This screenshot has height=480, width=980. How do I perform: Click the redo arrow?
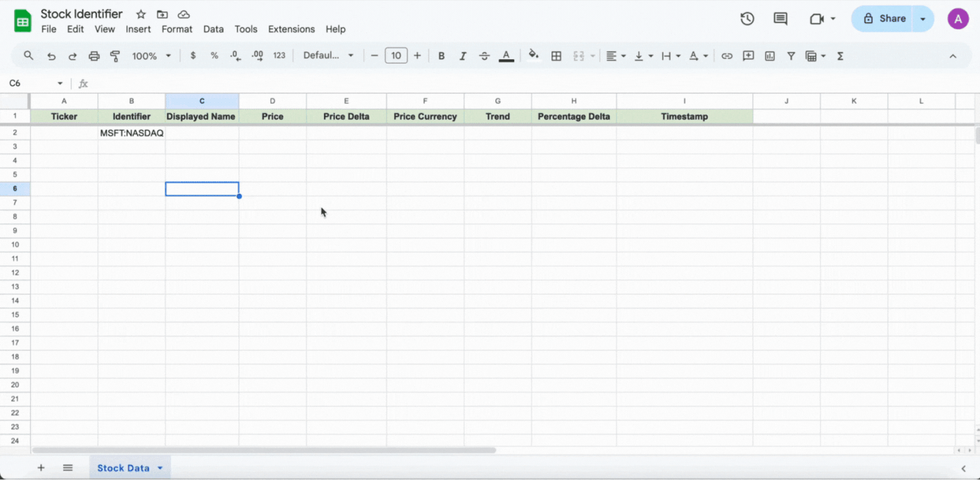(x=73, y=56)
